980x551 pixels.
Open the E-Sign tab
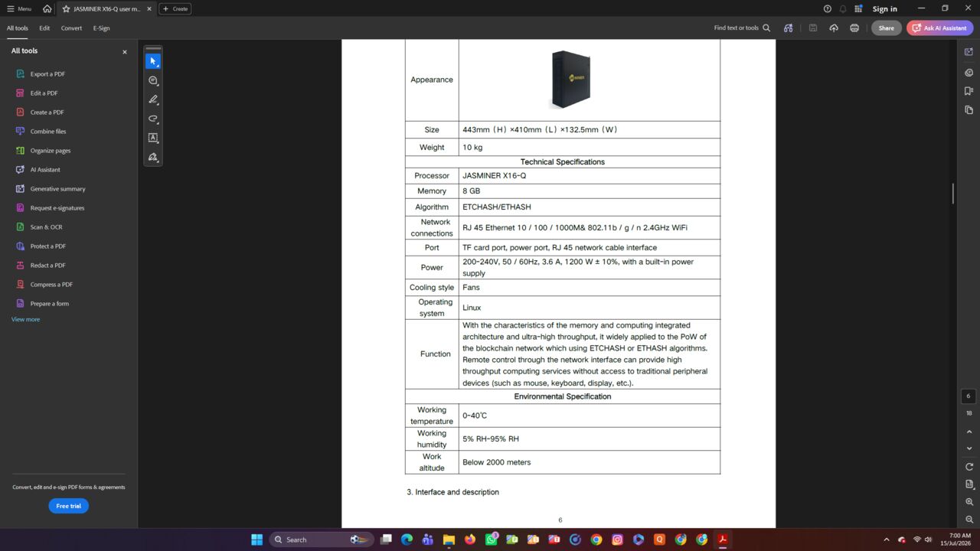pyautogui.click(x=102, y=28)
